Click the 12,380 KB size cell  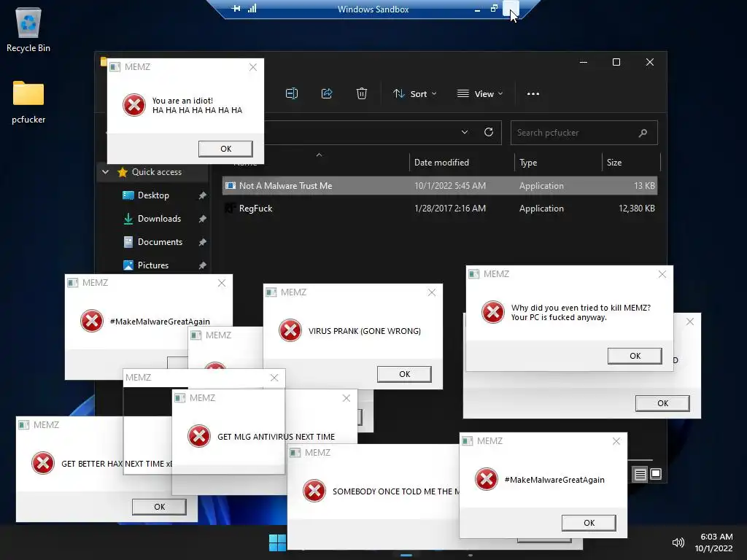point(636,208)
